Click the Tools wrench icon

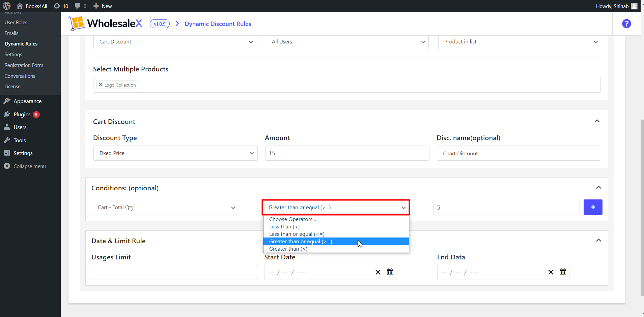[x=7, y=140]
